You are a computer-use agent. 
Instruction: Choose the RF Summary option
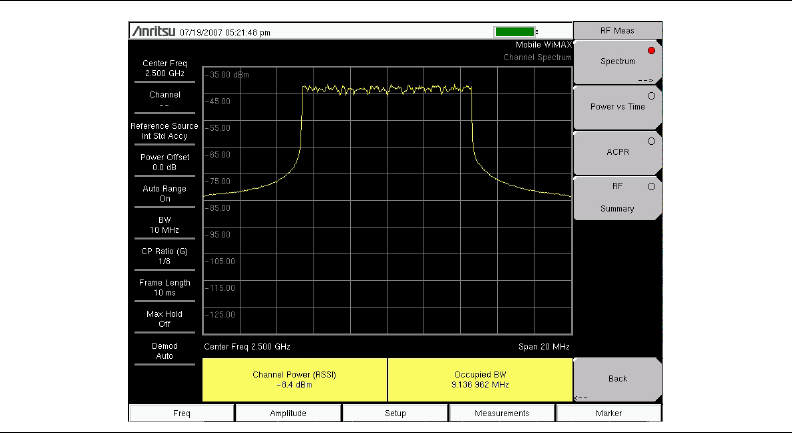tap(617, 196)
